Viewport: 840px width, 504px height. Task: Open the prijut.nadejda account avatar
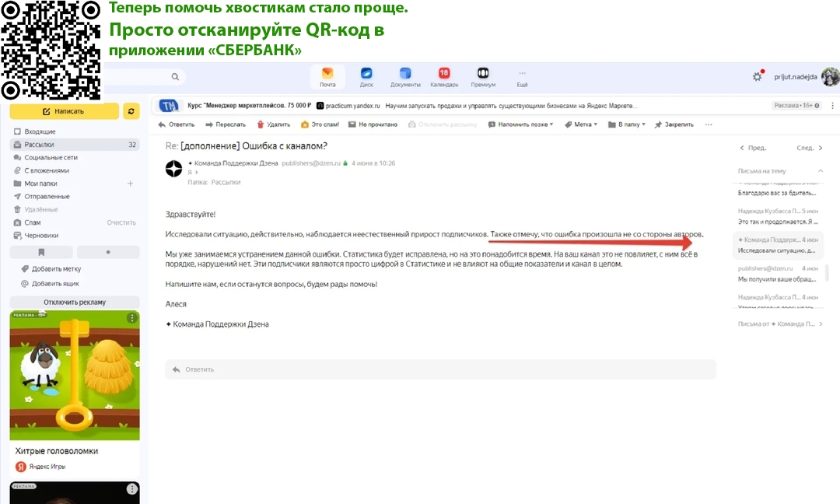click(831, 76)
